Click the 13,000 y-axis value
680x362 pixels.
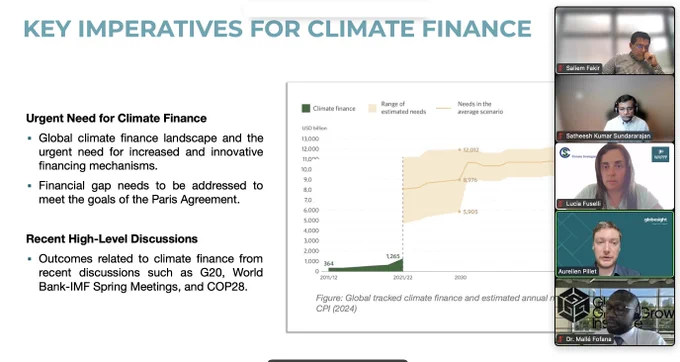pyautogui.click(x=310, y=139)
